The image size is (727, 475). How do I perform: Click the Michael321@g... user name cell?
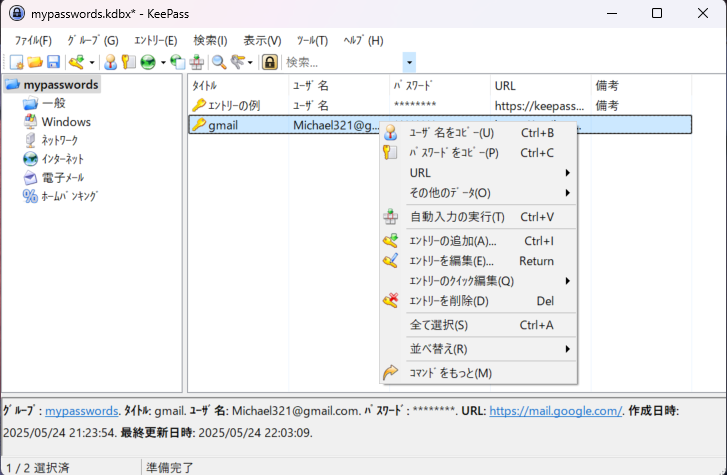click(336, 125)
